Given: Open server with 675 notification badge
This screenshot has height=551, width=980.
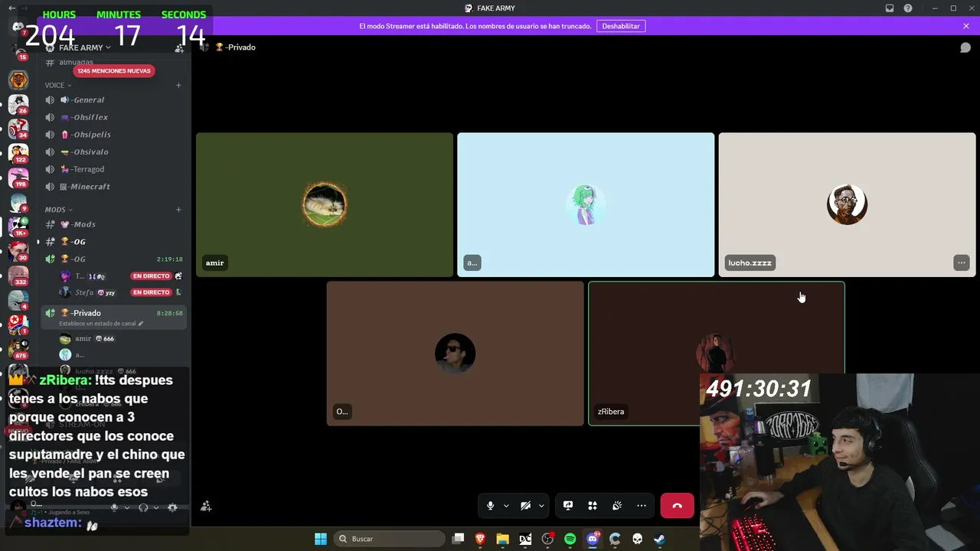Looking at the screenshot, I should tap(18, 349).
